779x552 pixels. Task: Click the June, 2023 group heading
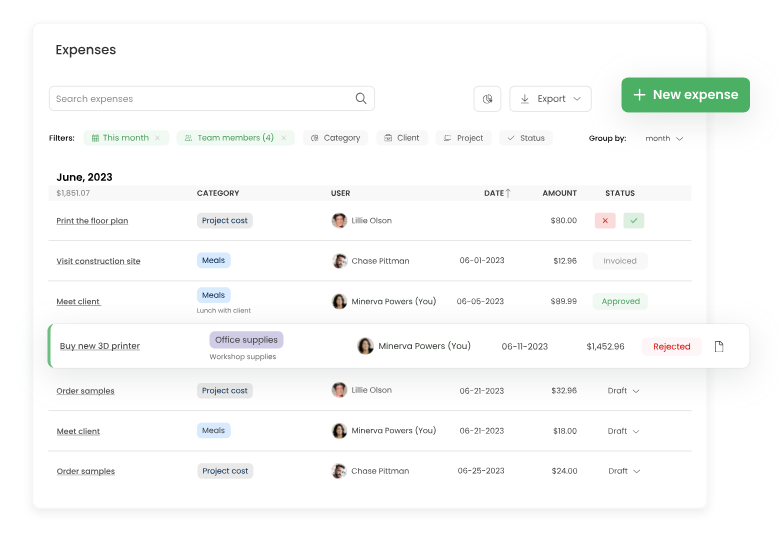tap(84, 177)
